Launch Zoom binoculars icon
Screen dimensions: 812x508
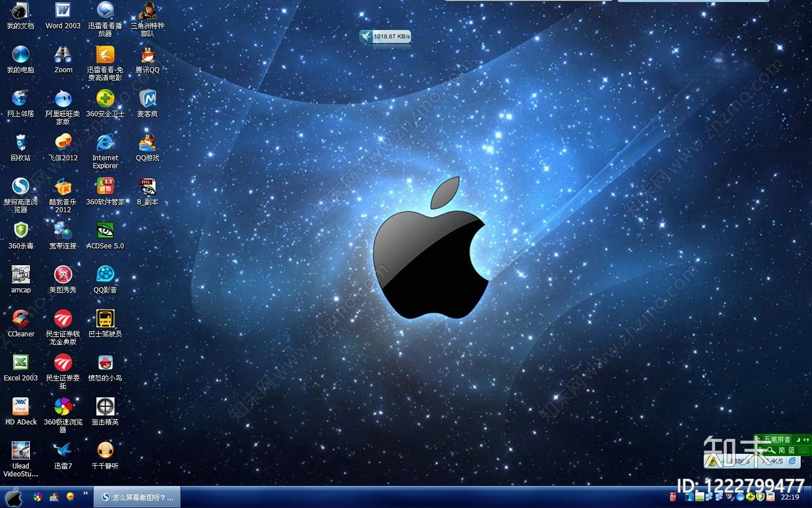point(63,60)
